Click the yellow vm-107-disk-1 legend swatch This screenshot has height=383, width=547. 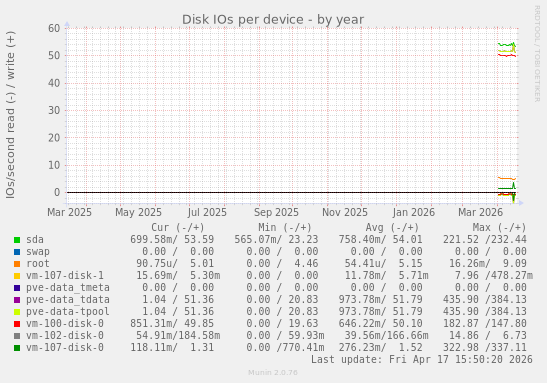click(17, 276)
